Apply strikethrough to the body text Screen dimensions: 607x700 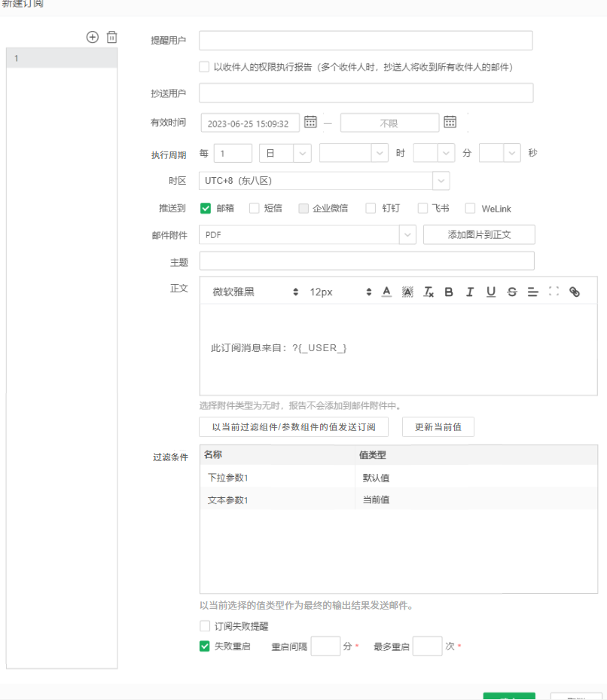coord(511,292)
